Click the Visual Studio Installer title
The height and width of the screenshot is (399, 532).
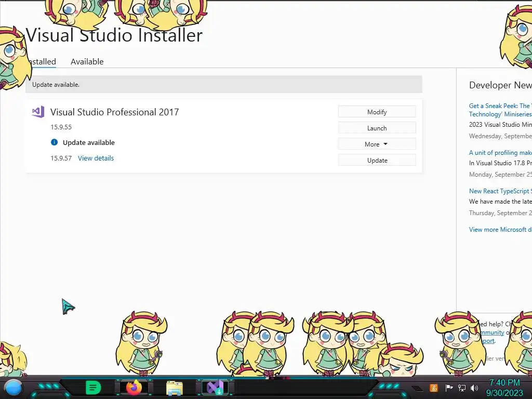[114, 35]
